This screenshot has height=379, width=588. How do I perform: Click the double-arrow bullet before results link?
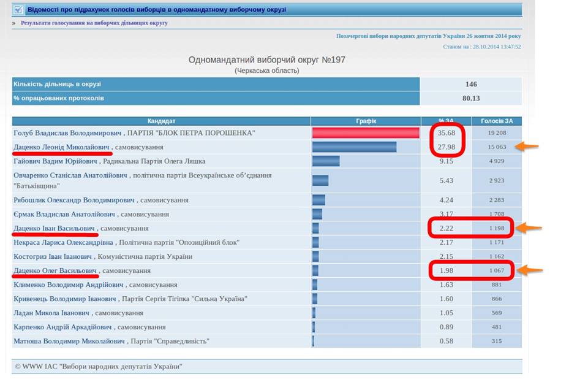[x=14, y=23]
